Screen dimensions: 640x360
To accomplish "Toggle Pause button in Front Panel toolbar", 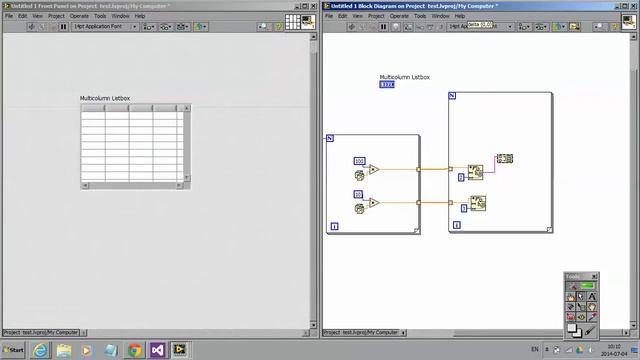I will coord(63,27).
